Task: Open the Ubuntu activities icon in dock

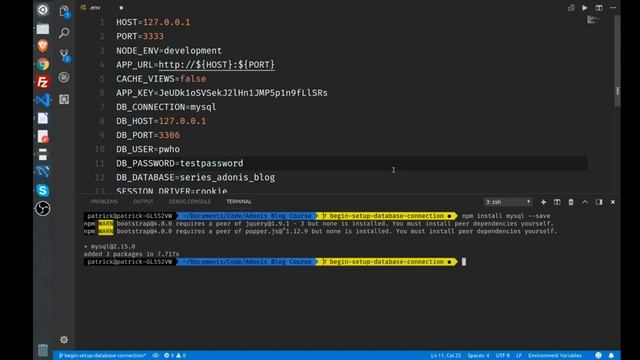Action: coord(42,10)
